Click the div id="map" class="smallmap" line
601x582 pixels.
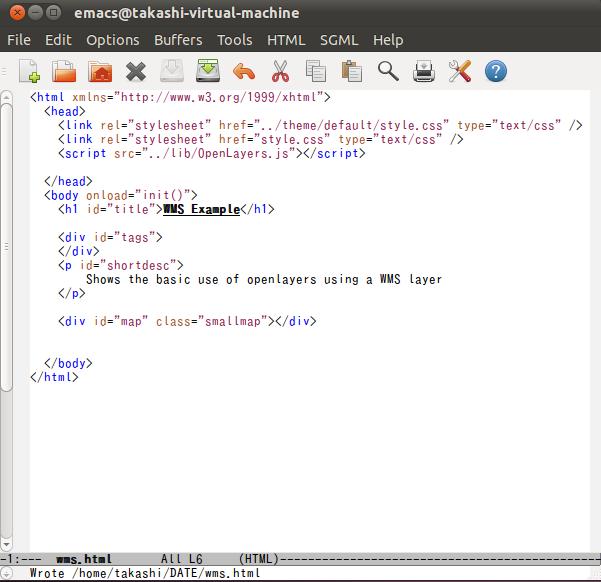coord(187,321)
